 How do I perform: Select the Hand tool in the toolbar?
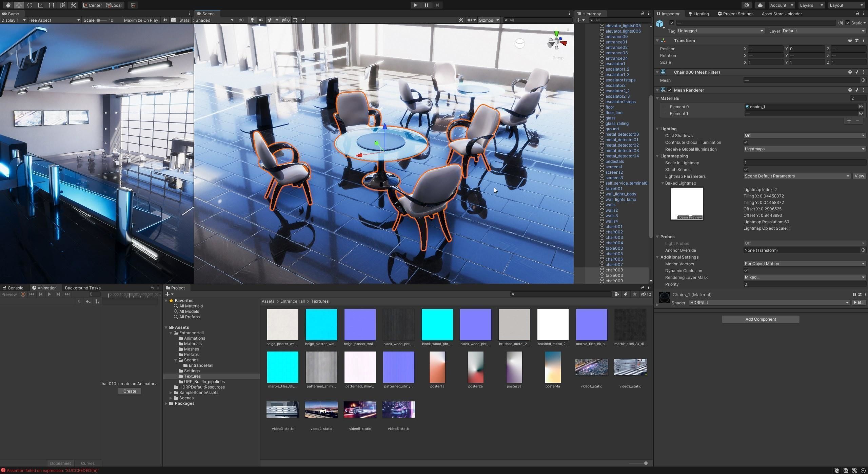7,5
